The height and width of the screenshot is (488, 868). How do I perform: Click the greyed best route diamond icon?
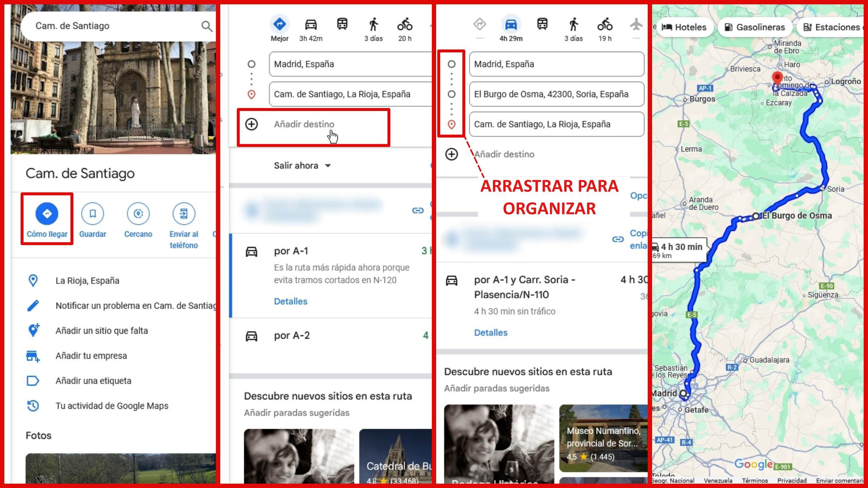tap(479, 24)
